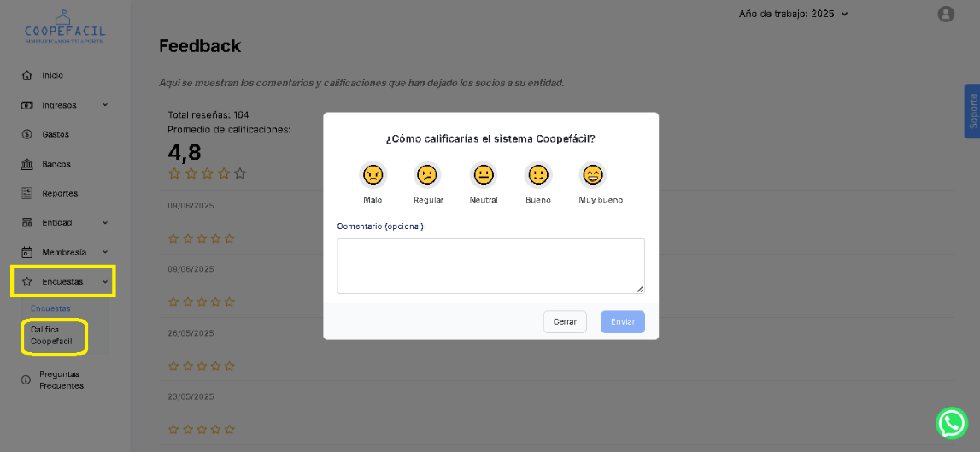Viewport: 980px width, 452px height.
Task: Open the user profile avatar icon
Action: (x=945, y=14)
